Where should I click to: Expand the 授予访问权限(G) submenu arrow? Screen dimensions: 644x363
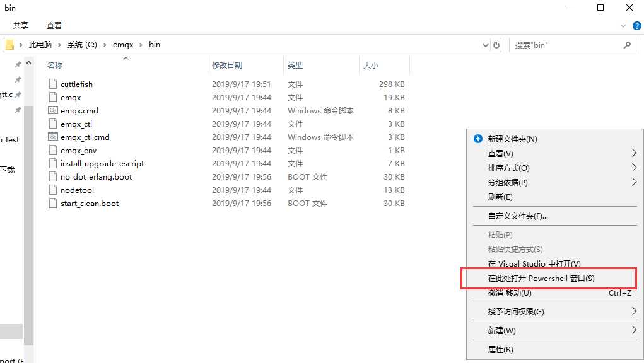pyautogui.click(x=634, y=311)
